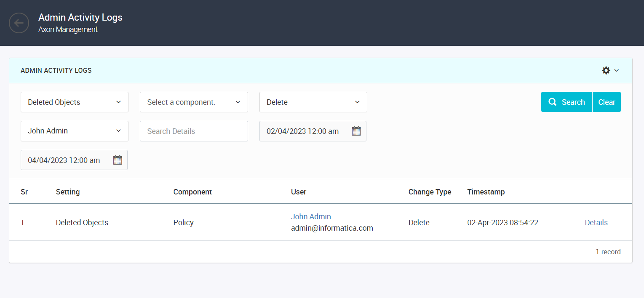Edit the 02/04/2023 12:00 am date field
This screenshot has height=298, width=644.
tap(313, 131)
